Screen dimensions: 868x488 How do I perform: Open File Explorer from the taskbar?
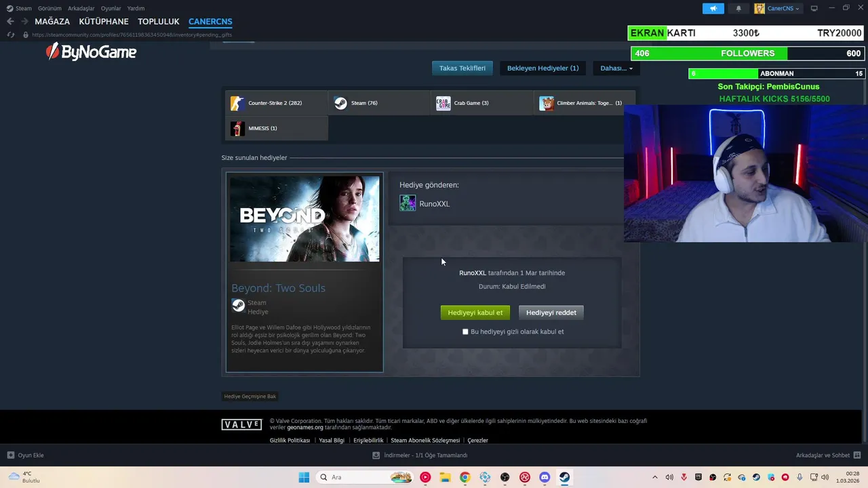coord(445,477)
